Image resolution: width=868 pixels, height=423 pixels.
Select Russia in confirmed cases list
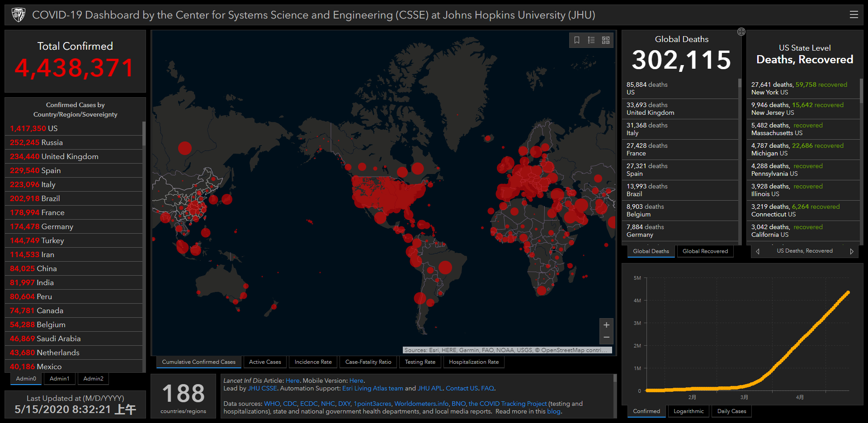[52, 142]
